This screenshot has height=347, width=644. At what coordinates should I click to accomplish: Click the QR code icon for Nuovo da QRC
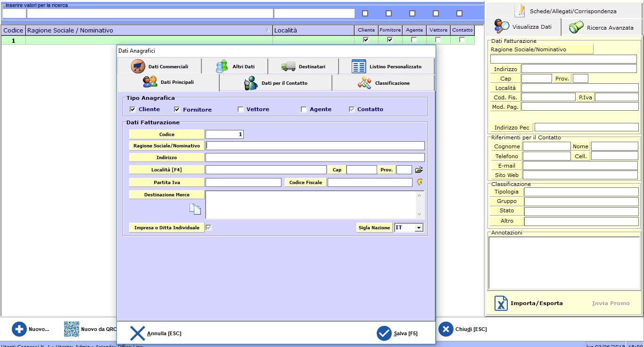coord(72,329)
